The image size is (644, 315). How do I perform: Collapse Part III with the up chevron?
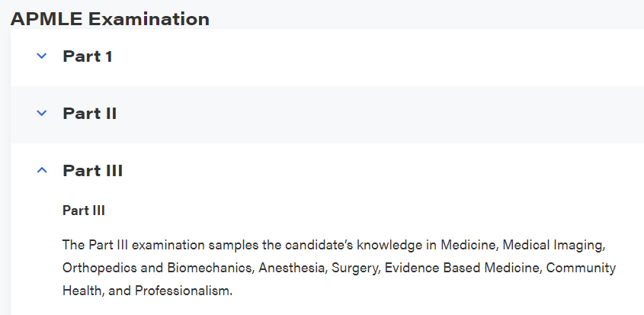(x=42, y=170)
